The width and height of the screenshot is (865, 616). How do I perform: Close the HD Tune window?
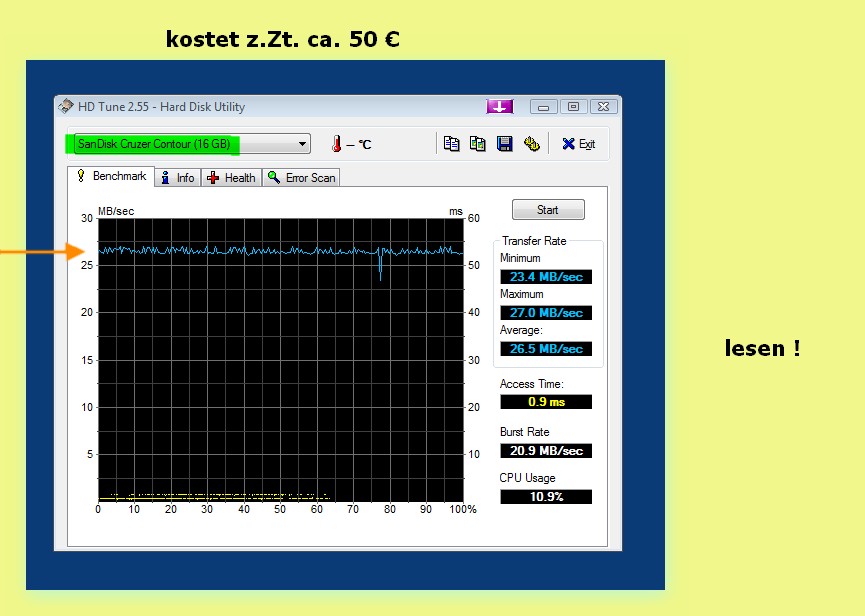(x=604, y=106)
